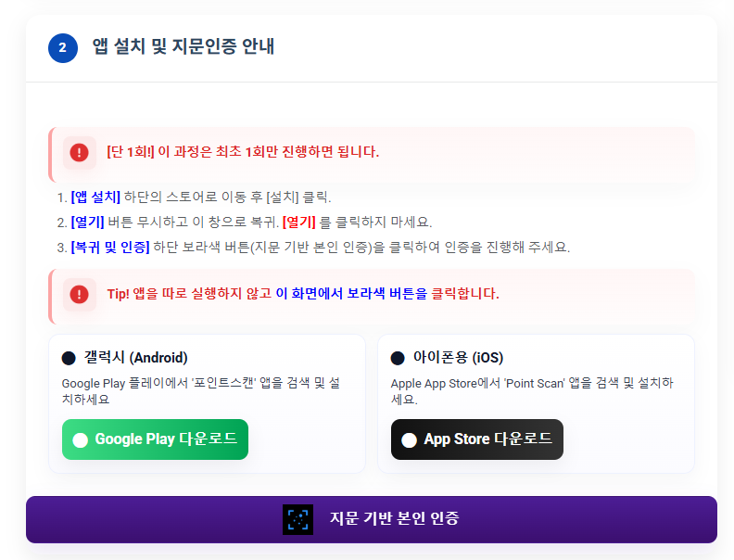Click the blue [앱 설치] text in step 1
734x560 pixels.
point(95,197)
